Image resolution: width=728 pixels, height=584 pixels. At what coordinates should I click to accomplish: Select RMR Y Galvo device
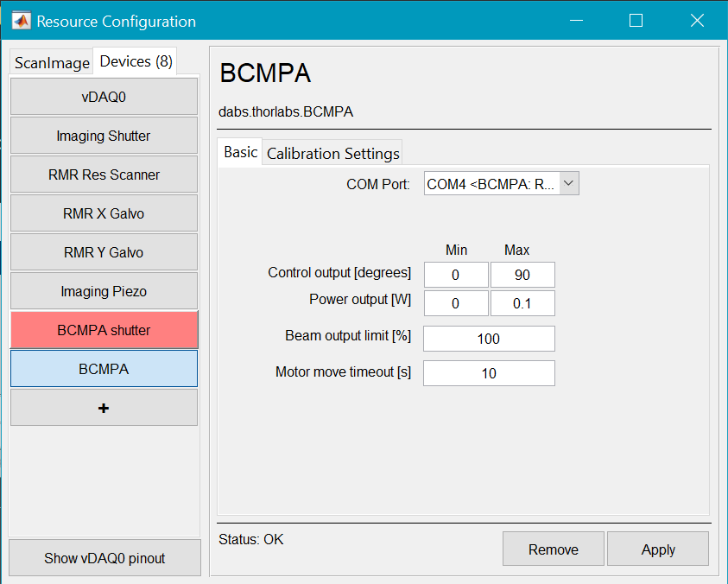104,252
